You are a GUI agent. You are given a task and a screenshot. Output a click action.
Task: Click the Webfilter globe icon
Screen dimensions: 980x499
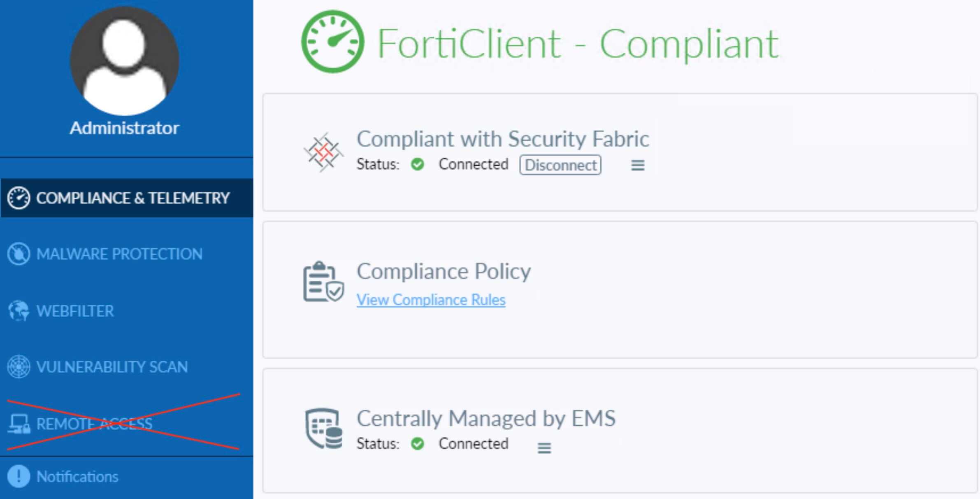coord(19,311)
